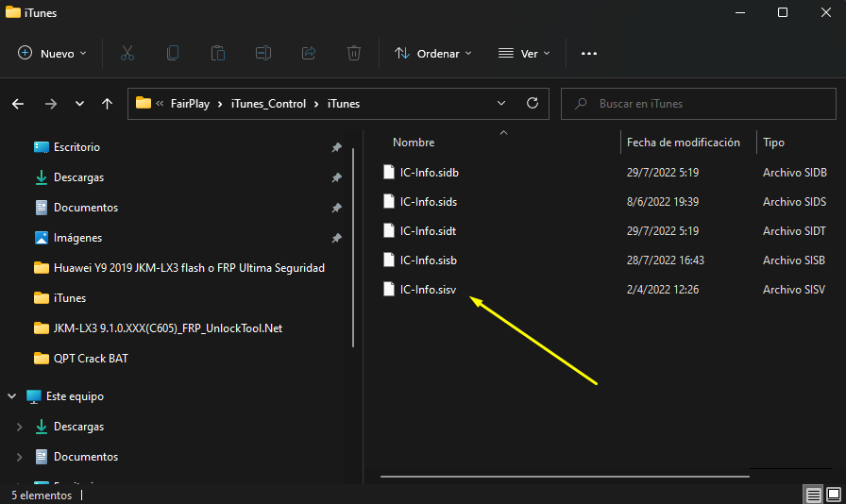This screenshot has height=504, width=846.
Task: Open Documentos in quick access
Action: coord(85,208)
